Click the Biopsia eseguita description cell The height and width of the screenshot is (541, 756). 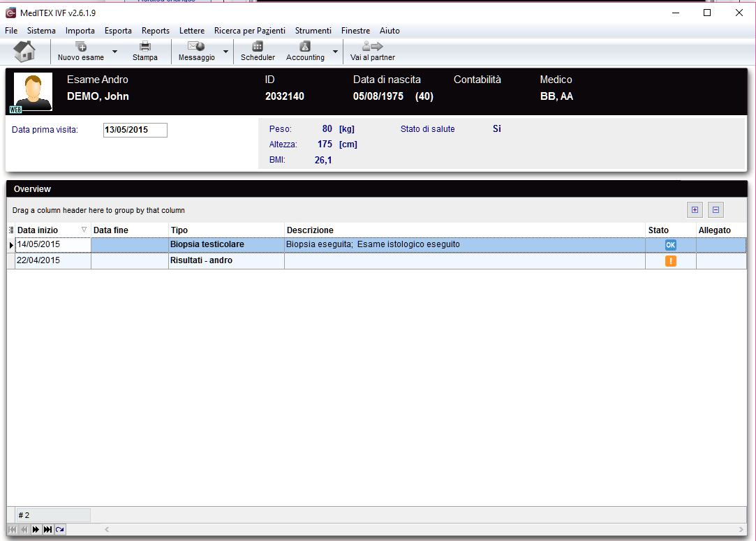(x=465, y=244)
